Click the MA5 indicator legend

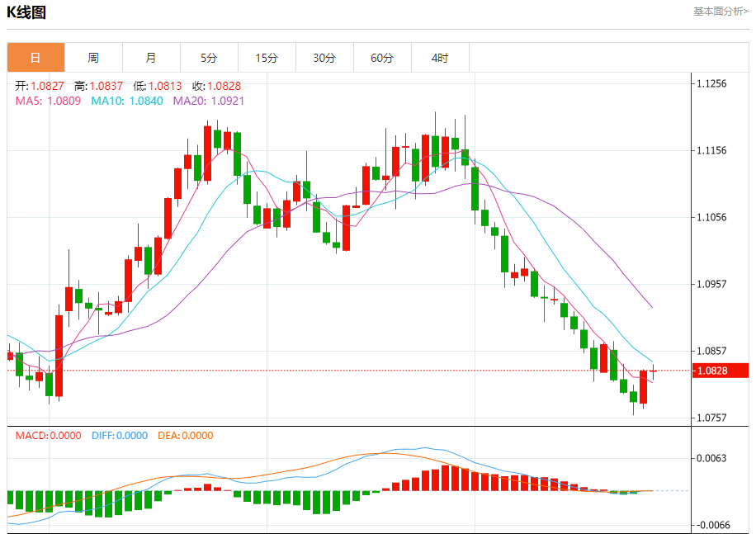(48, 101)
